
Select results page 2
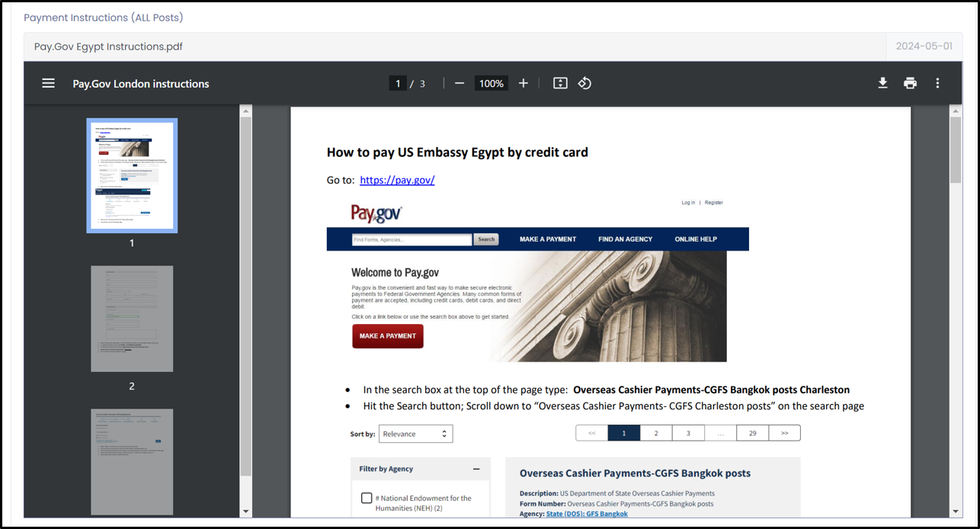(x=656, y=433)
